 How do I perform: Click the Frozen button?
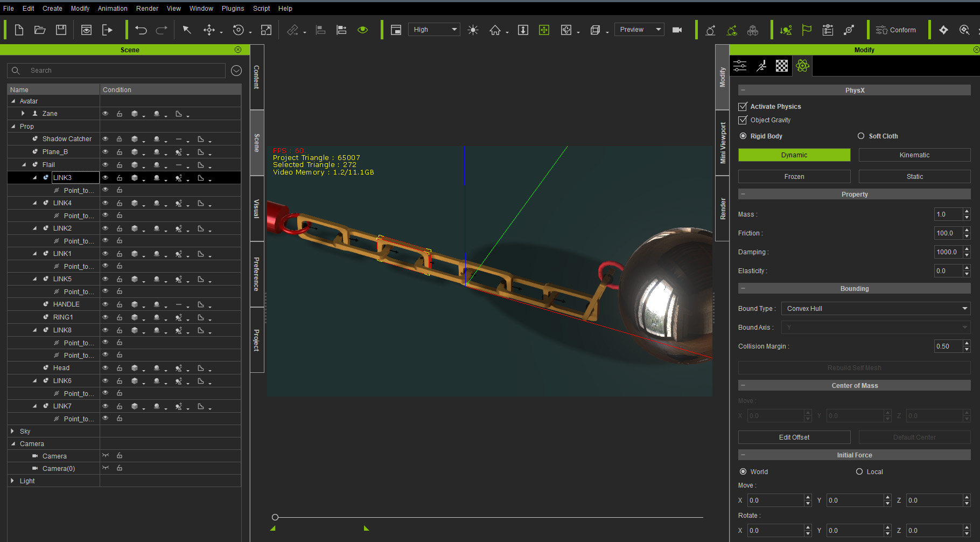pos(794,177)
